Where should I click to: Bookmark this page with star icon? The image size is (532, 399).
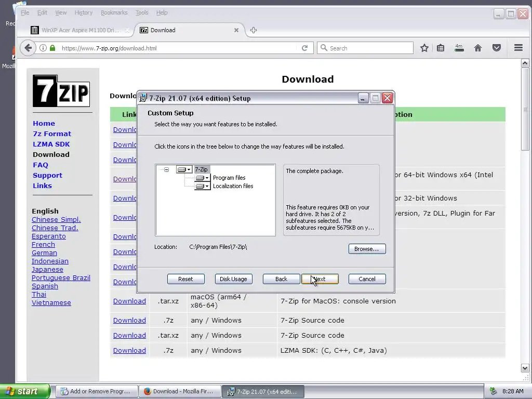tap(424, 48)
